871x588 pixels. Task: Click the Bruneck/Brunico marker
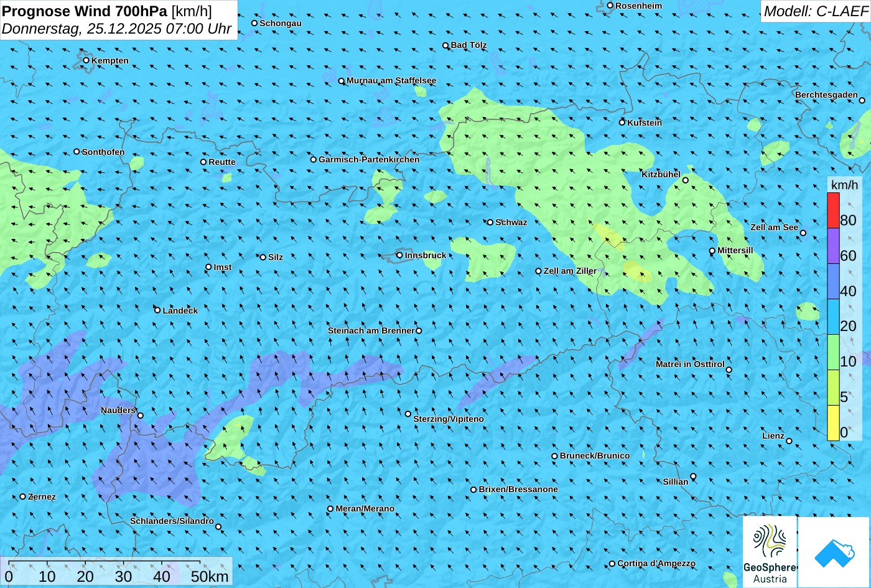tap(554, 456)
